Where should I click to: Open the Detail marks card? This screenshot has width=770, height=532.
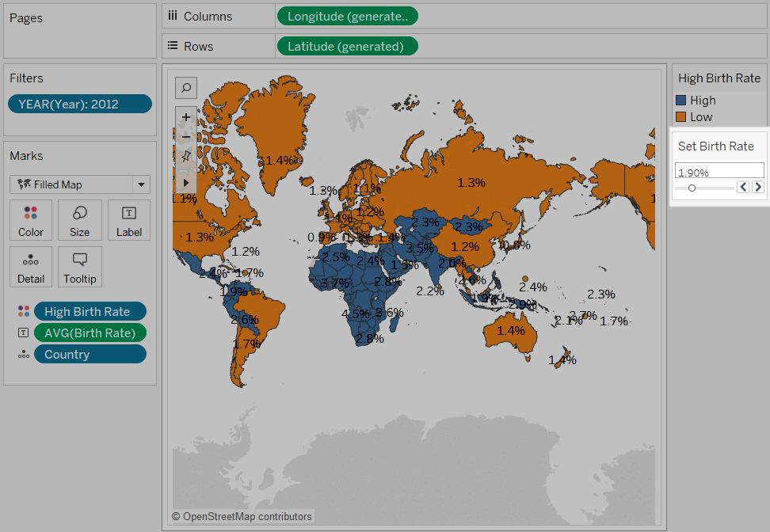[x=31, y=267]
